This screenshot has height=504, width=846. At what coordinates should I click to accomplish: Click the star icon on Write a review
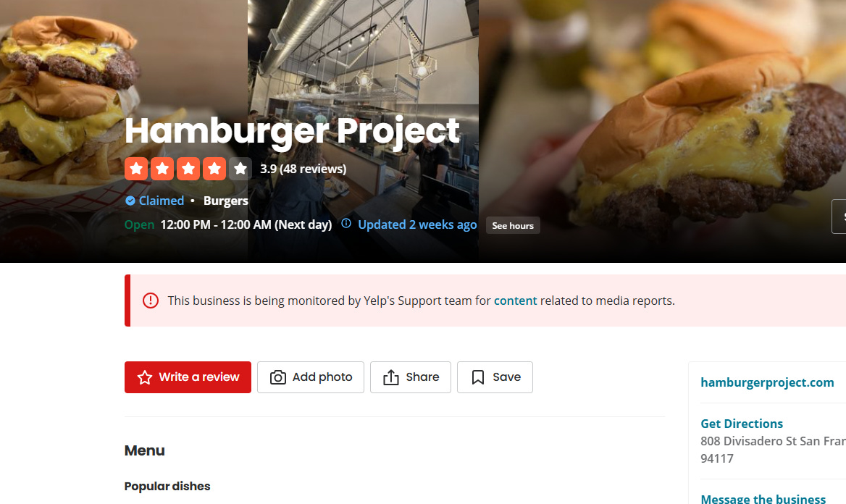pos(145,377)
